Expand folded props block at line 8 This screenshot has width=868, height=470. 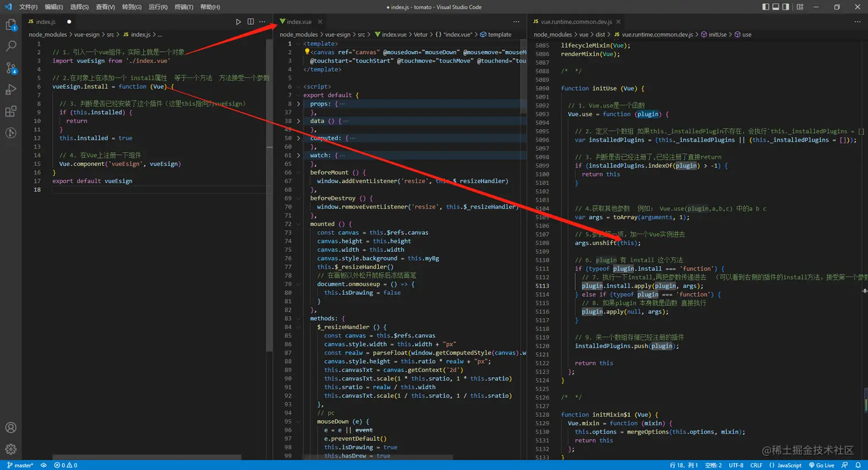(298, 104)
